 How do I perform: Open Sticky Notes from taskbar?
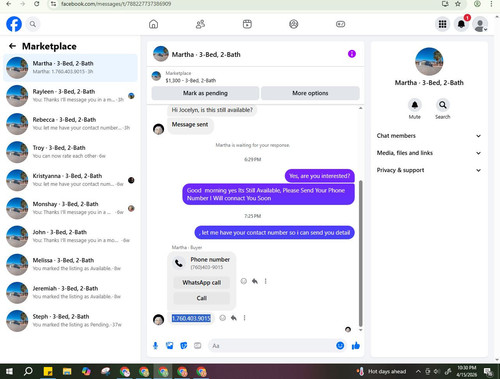(48, 371)
